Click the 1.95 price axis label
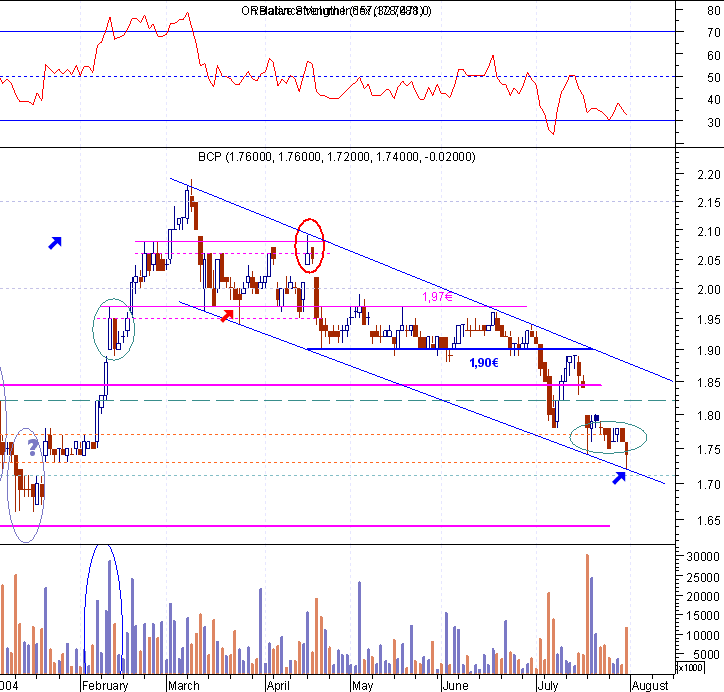724x692 pixels. coord(709,319)
